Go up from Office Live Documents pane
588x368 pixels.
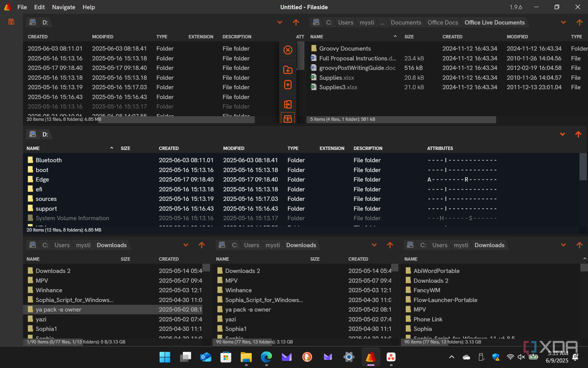579,22
